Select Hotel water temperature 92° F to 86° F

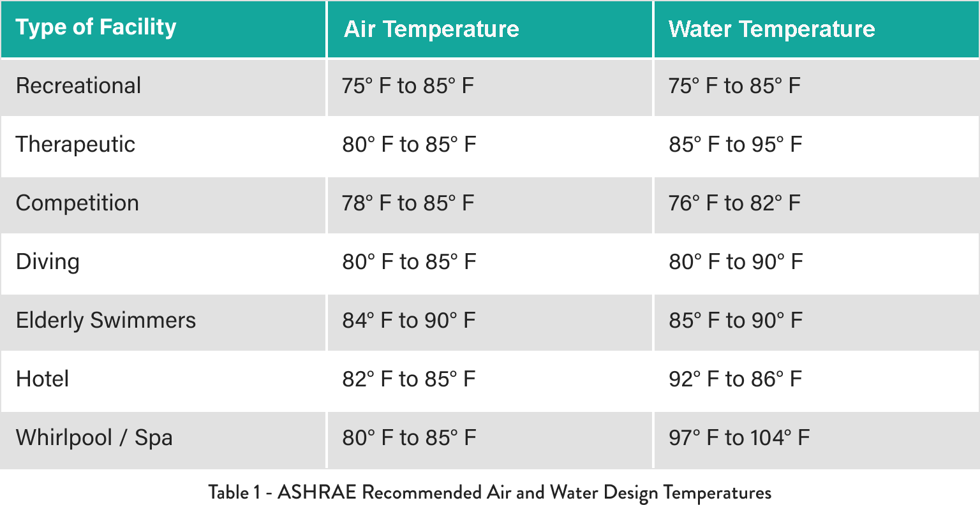736,379
